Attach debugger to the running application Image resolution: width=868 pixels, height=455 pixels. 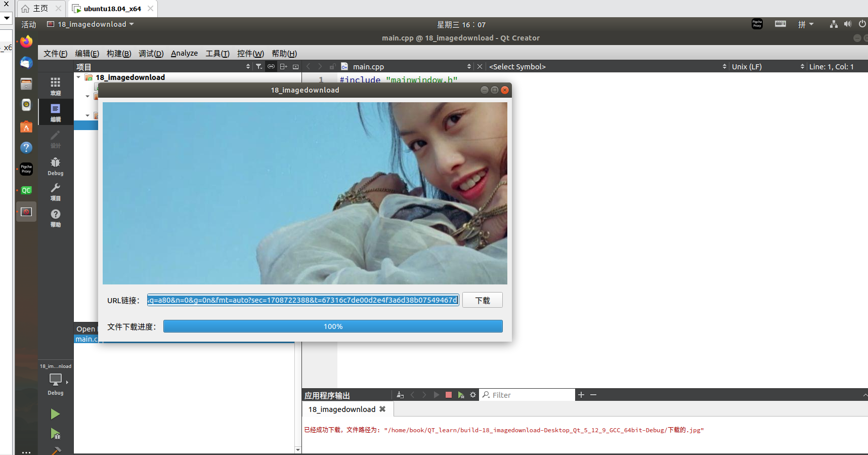coord(461,395)
